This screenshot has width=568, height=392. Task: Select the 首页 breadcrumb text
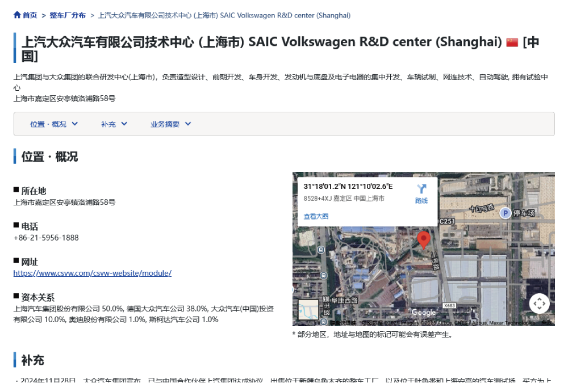click(x=30, y=15)
